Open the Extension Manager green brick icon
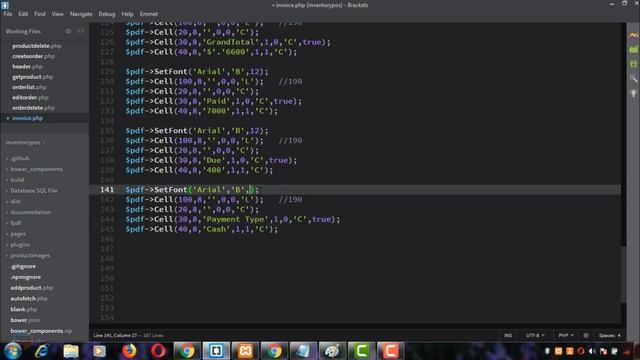 [633, 49]
